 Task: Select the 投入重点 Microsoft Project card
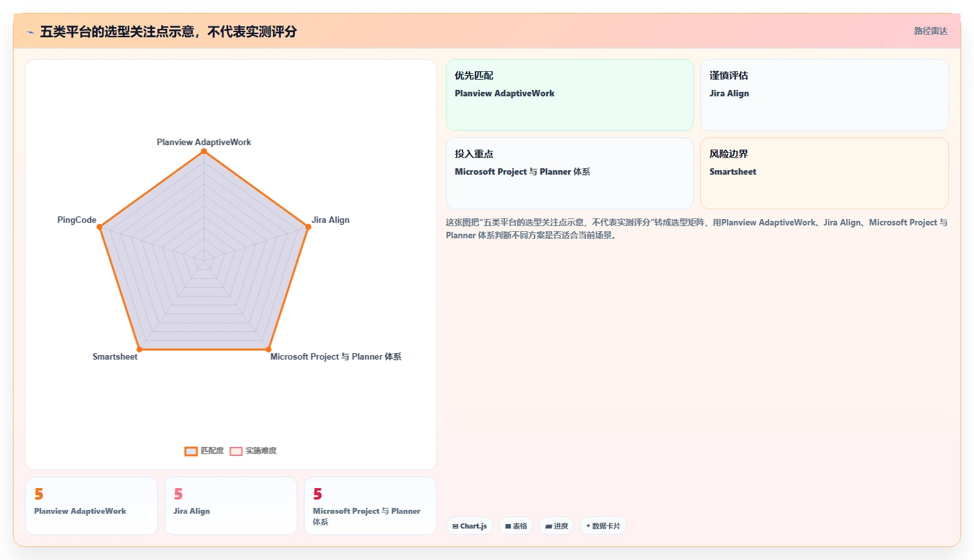[569, 173]
